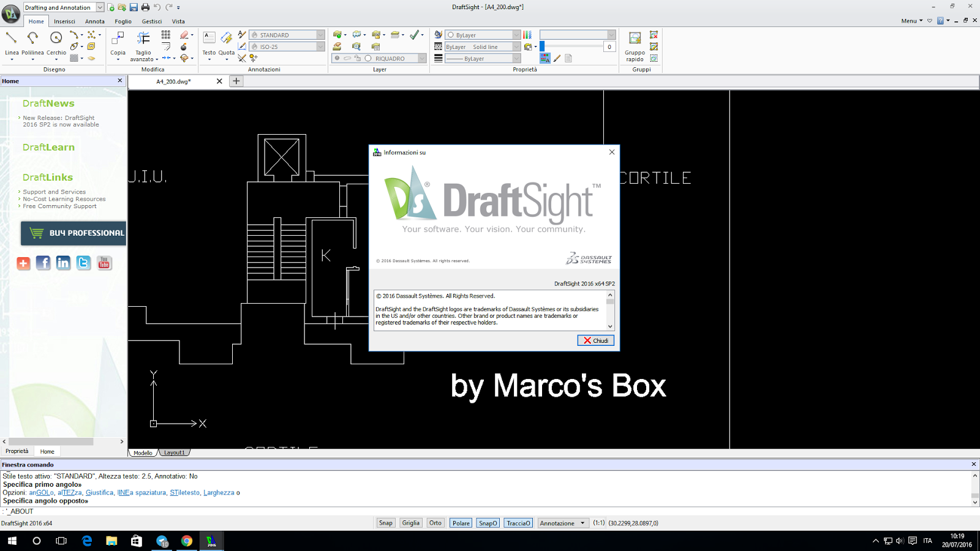Viewport: 980px width, 551px height.
Task: Toggle Snap in status bar
Action: point(385,523)
